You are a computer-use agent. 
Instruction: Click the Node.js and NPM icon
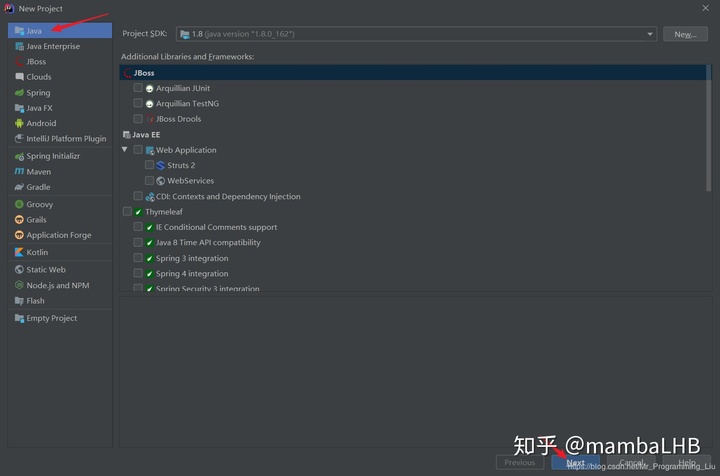(x=19, y=285)
